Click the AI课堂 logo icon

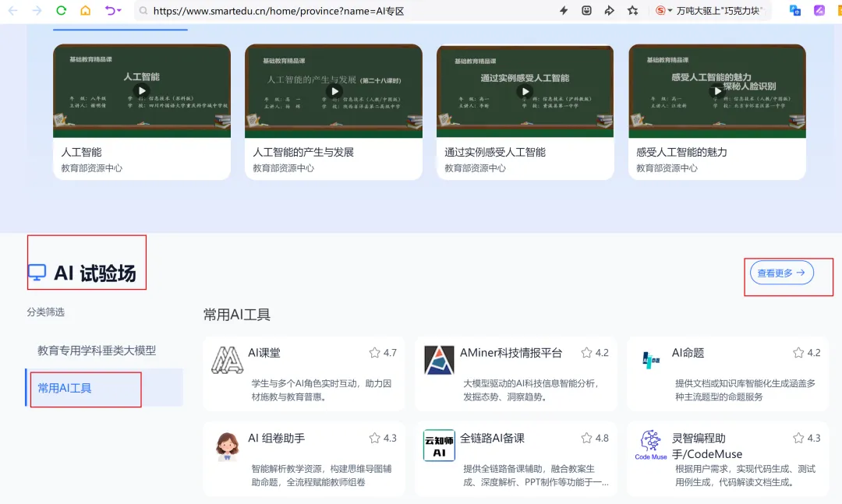227,360
